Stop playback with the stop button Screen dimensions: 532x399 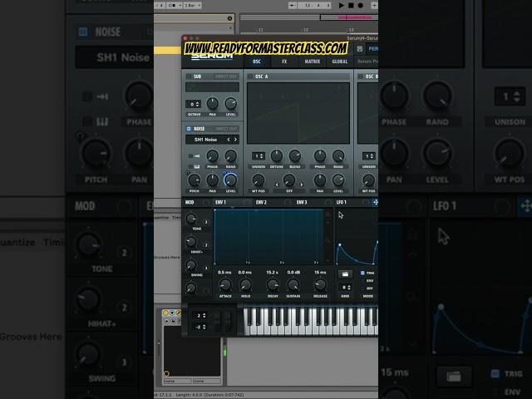coord(351,6)
